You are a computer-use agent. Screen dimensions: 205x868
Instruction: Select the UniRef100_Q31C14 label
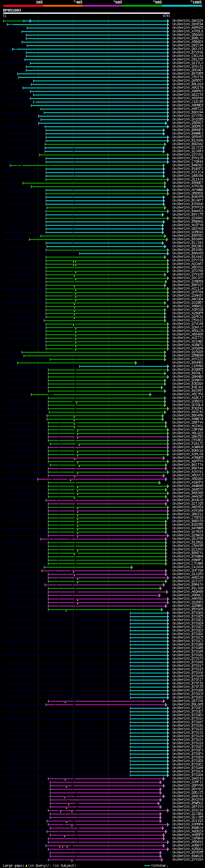(187, 810)
